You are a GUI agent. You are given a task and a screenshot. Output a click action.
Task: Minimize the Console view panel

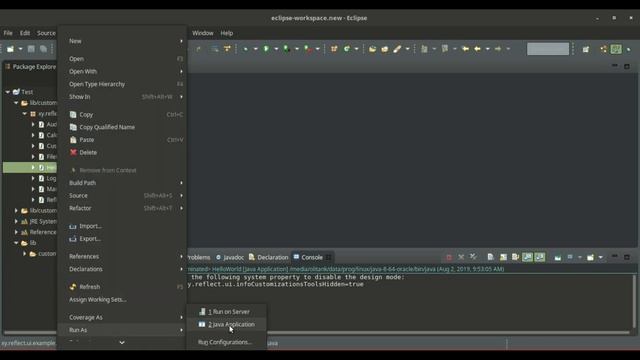click(x=615, y=257)
